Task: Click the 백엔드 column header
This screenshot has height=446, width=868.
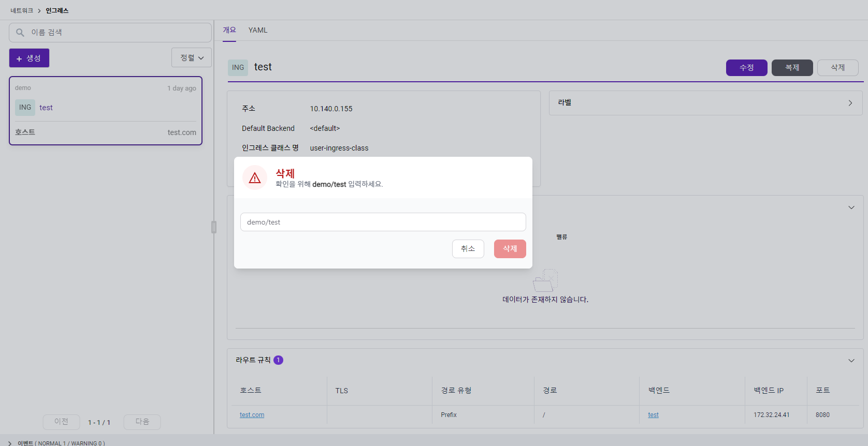Action: (x=659, y=391)
